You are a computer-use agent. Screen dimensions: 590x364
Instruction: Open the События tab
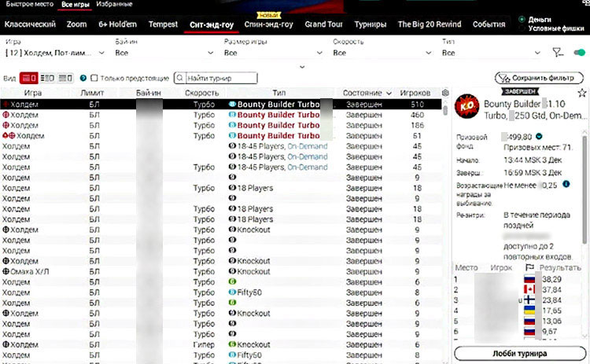[489, 24]
